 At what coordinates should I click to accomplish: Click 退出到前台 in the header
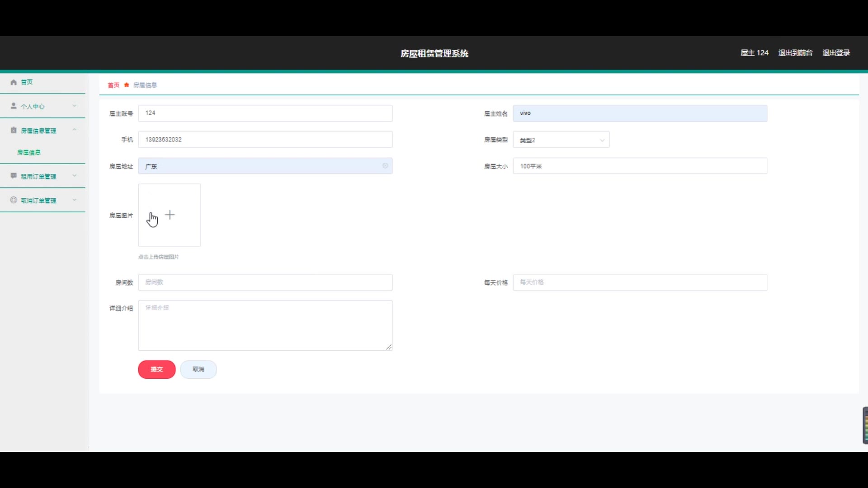pos(795,53)
